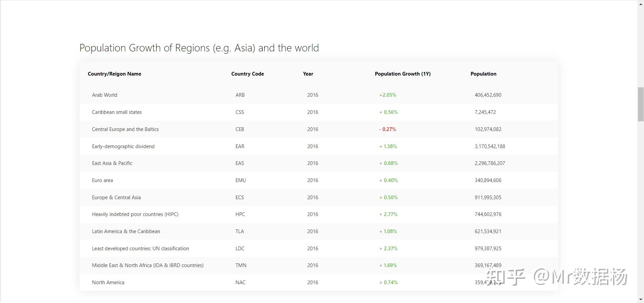644x303 pixels.
Task: Click the Population Growth (1Y) column header
Action: click(403, 74)
